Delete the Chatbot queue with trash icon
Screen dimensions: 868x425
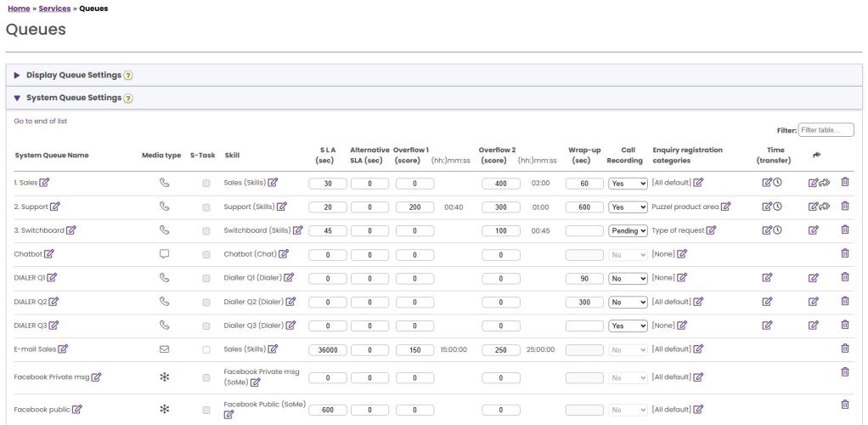coord(844,253)
